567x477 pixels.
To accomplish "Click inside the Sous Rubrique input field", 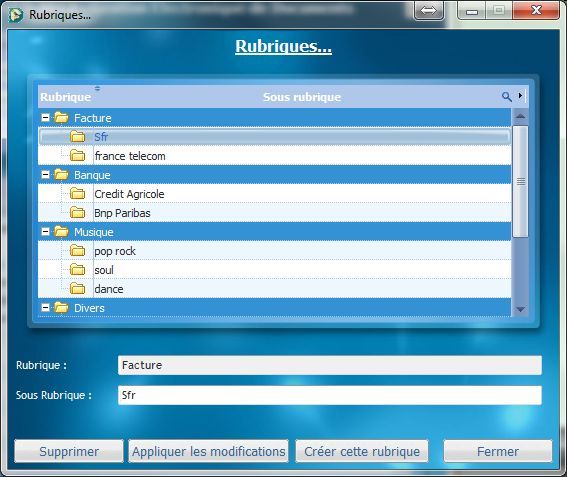I will [330, 395].
